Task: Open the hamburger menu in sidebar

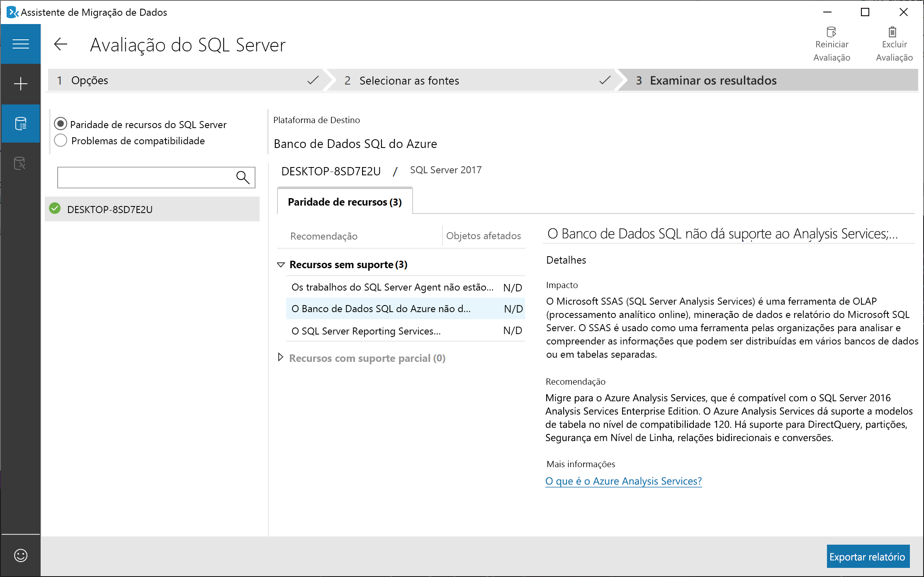Action: tap(20, 44)
